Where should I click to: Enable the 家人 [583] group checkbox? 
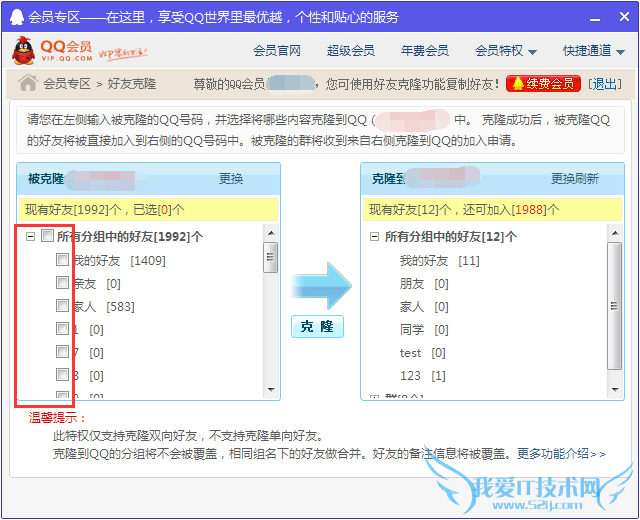(x=62, y=305)
